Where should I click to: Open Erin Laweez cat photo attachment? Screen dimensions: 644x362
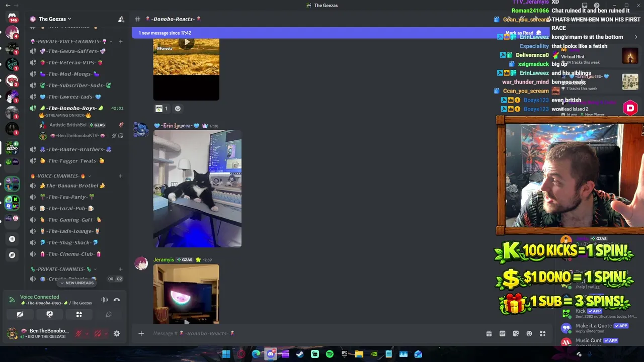197,189
